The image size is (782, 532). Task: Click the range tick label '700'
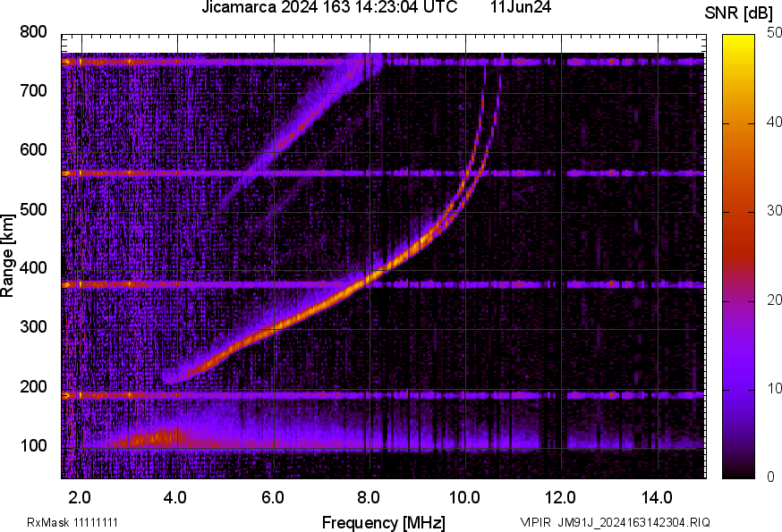tap(33, 91)
